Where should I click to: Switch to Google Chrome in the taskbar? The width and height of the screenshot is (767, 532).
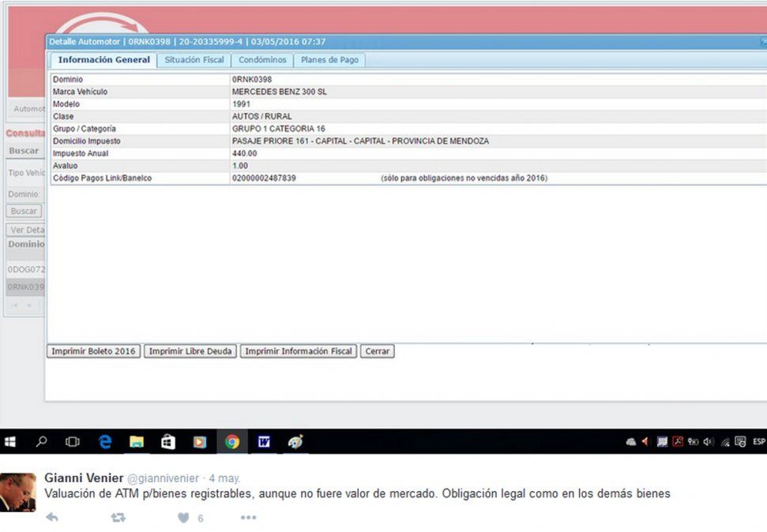click(x=231, y=442)
